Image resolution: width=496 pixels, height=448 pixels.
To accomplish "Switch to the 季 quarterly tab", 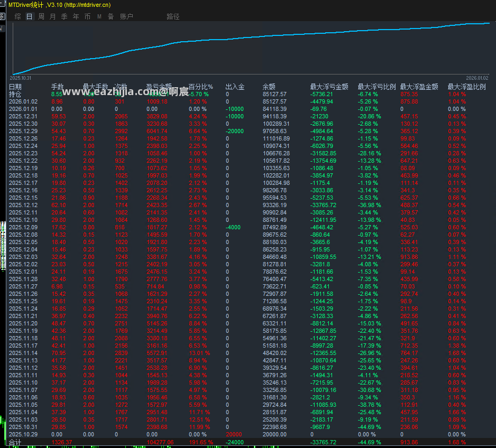I will (x=64, y=16).
